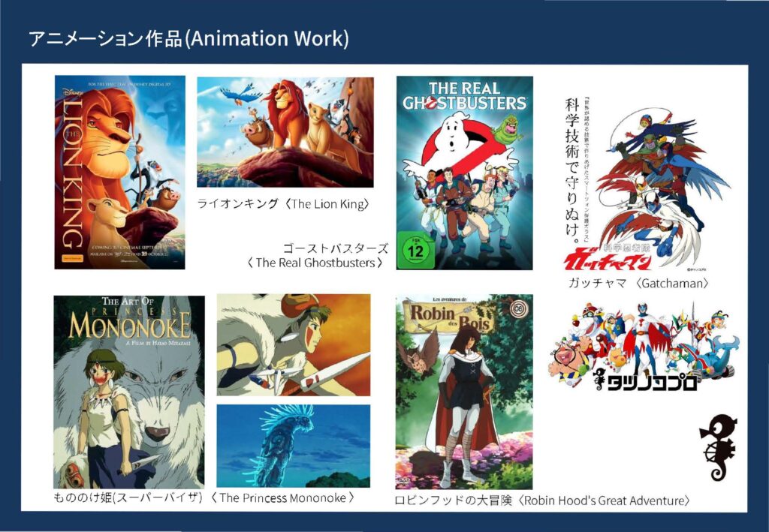
Task: Click the caption 'もののけ姫(スーパーバイザ)'
Action: 128,497
